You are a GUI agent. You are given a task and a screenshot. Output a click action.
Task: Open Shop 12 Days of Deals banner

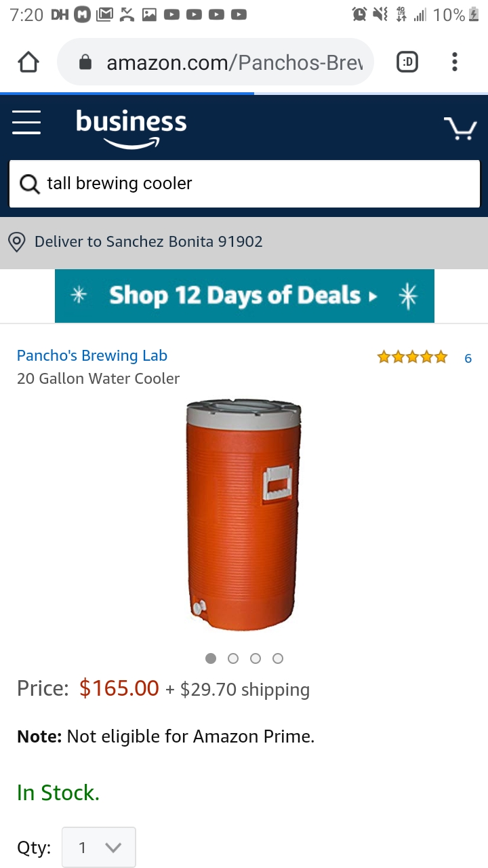[245, 296]
